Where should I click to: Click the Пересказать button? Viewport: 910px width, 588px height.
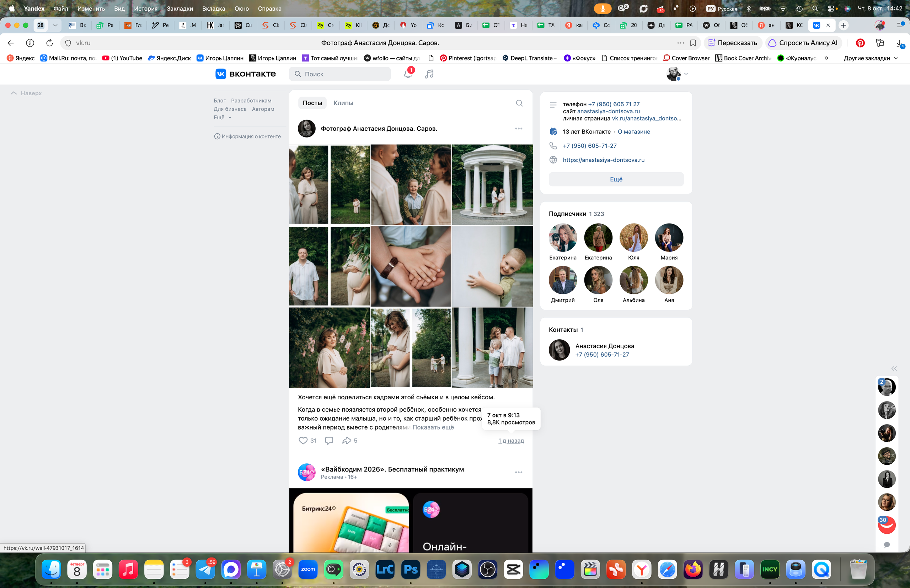[x=732, y=43]
